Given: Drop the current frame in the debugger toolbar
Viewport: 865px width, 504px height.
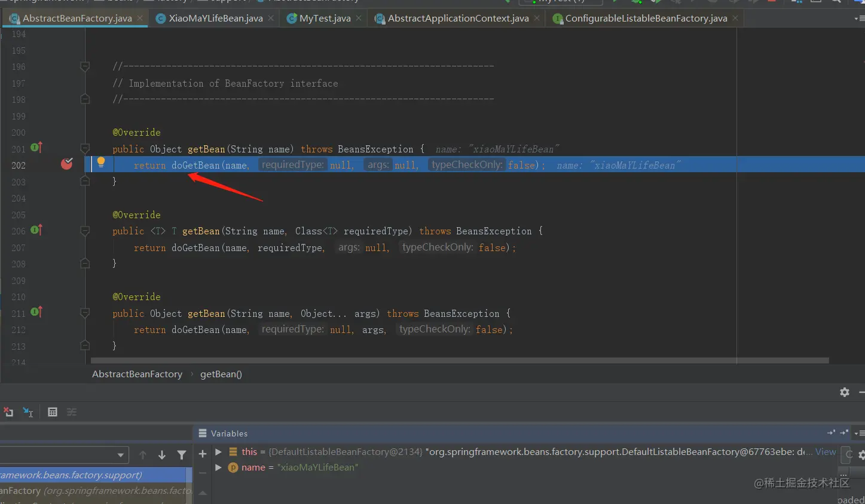Looking at the screenshot, I should [x=8, y=412].
